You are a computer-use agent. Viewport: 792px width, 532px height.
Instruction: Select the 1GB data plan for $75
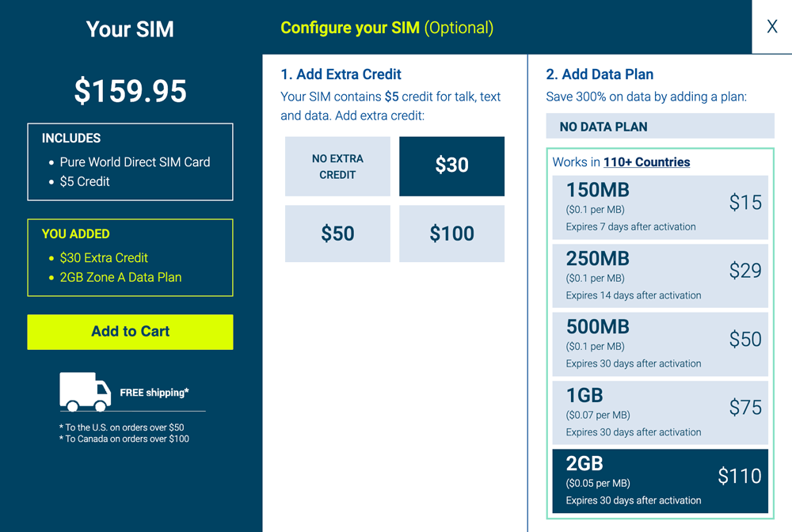[660, 412]
